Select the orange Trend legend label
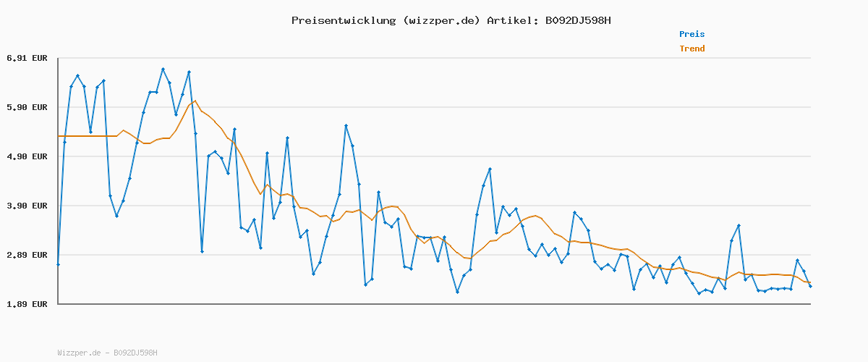Image resolution: width=868 pixels, height=362 pixels. click(692, 49)
